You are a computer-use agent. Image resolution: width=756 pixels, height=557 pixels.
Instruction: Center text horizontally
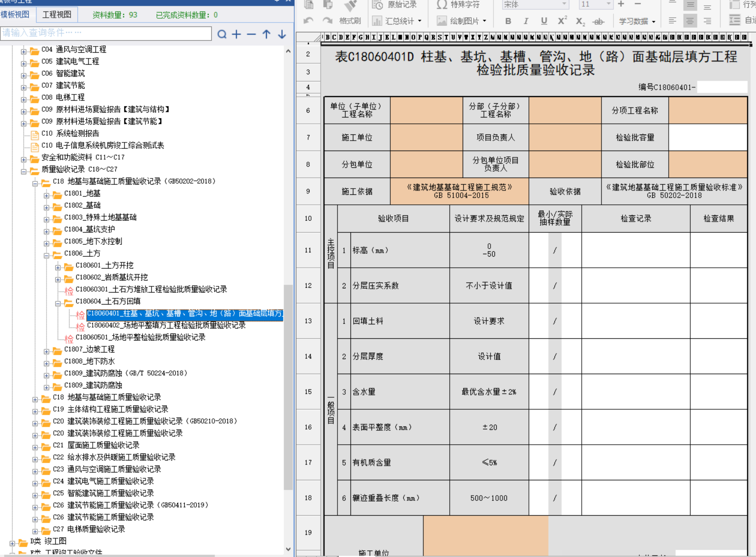tap(690, 21)
